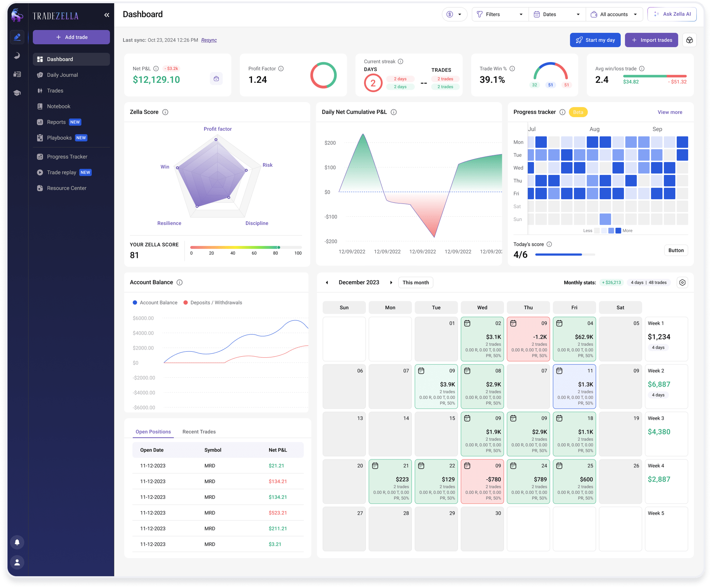Collapse the sidebar with double-chevron icon
The height and width of the screenshot is (588, 711).
pyautogui.click(x=106, y=15)
